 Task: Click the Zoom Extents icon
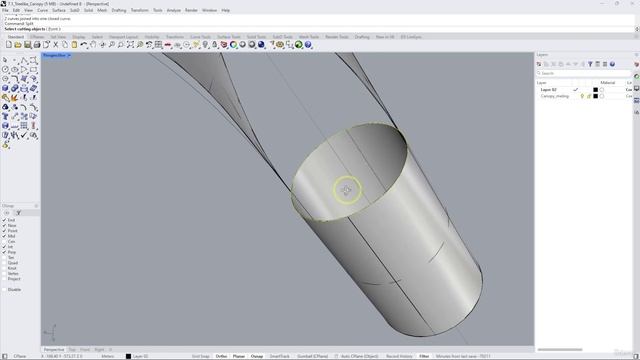coord(130,45)
